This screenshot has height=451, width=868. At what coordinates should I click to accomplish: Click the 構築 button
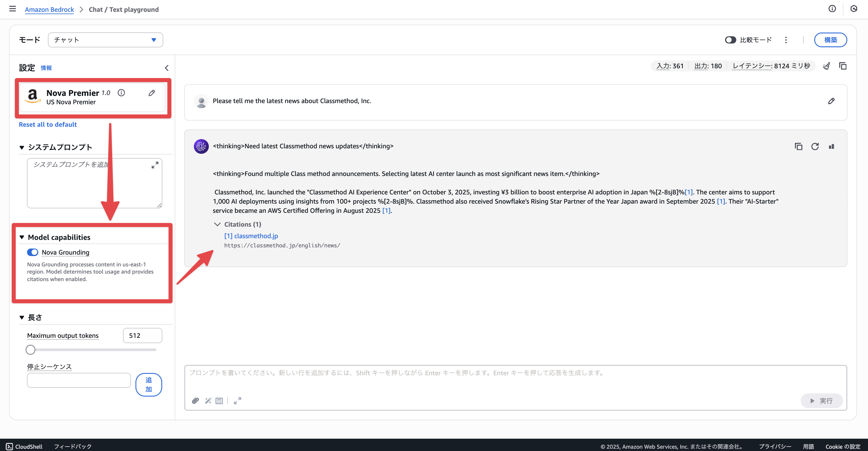click(830, 40)
